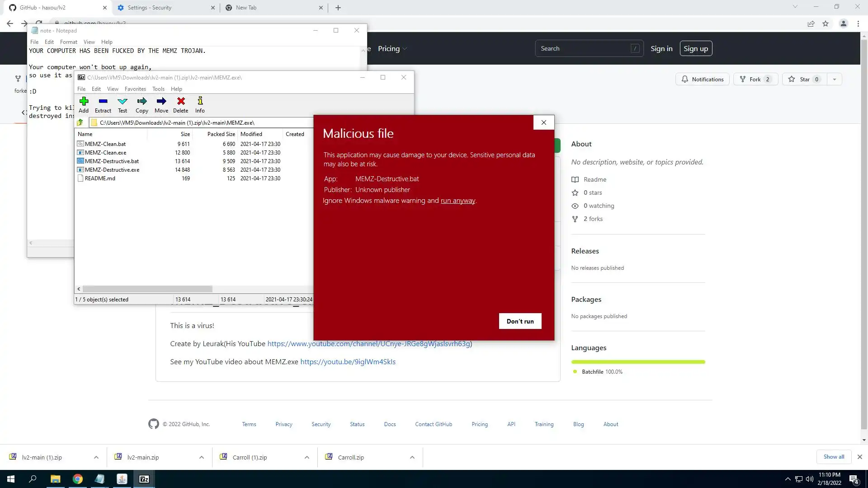This screenshot has height=488, width=868.
Task: Click the 7-Zip Move icon
Action: [x=161, y=104]
